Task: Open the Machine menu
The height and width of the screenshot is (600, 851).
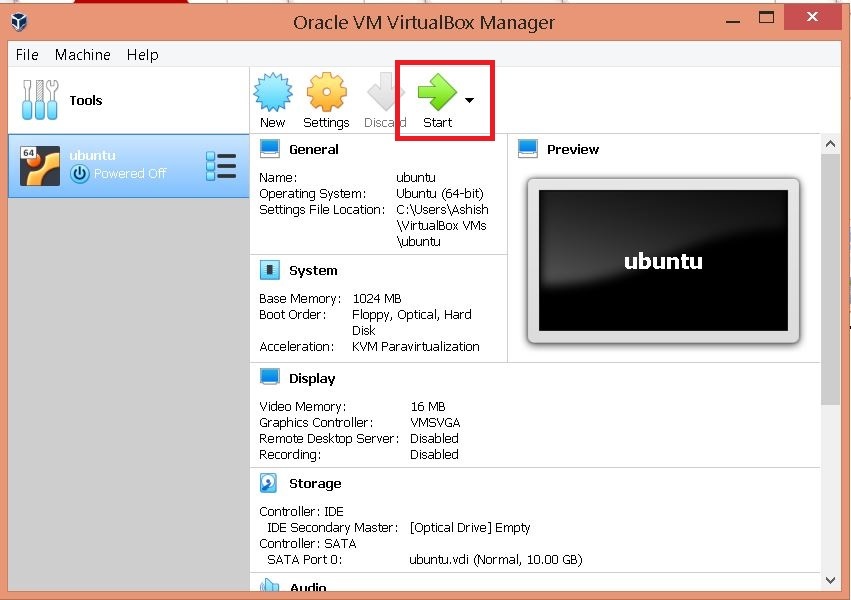Action: point(83,55)
